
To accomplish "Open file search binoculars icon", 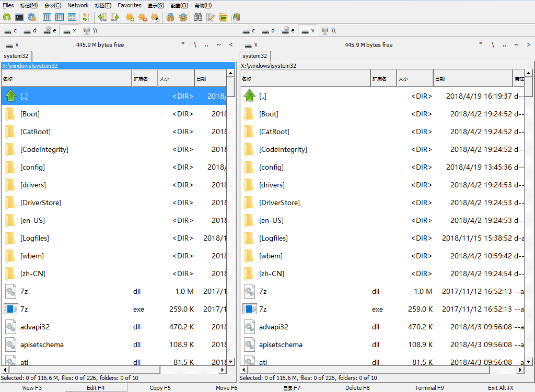I will pyautogui.click(x=198, y=17).
